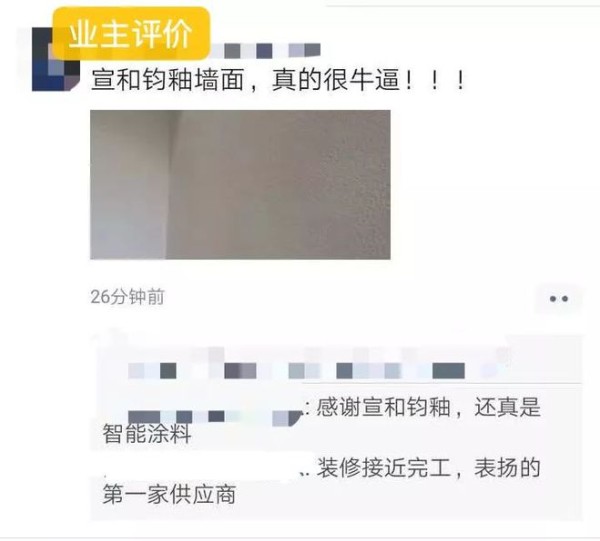This screenshot has width=600, height=541.
Task: Tap post text 宣和钧釉墙面
Action: click(167, 80)
